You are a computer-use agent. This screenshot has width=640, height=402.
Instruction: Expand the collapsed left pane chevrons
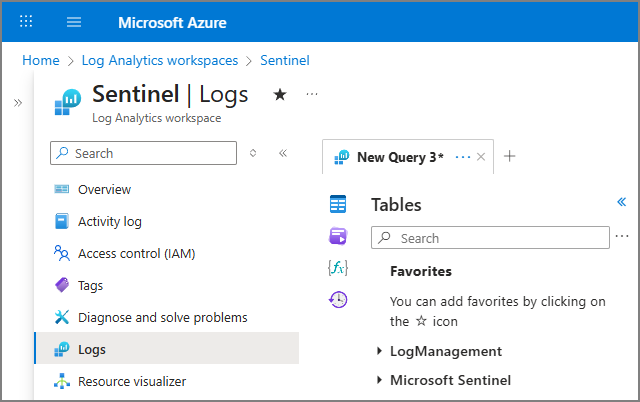click(x=18, y=103)
